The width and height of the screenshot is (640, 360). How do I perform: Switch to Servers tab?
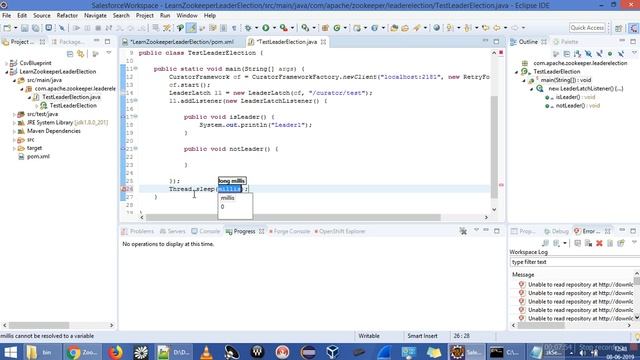coord(173,231)
